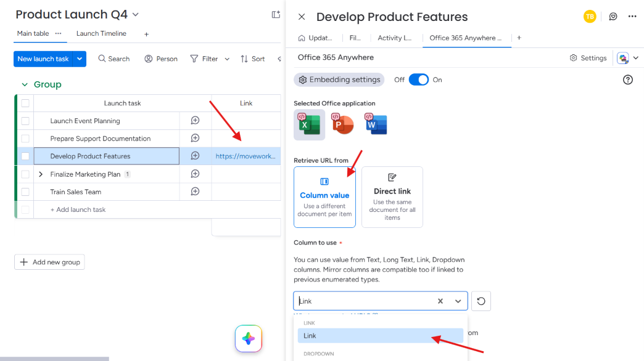
Task: Open the help question mark icon
Action: coord(627,79)
